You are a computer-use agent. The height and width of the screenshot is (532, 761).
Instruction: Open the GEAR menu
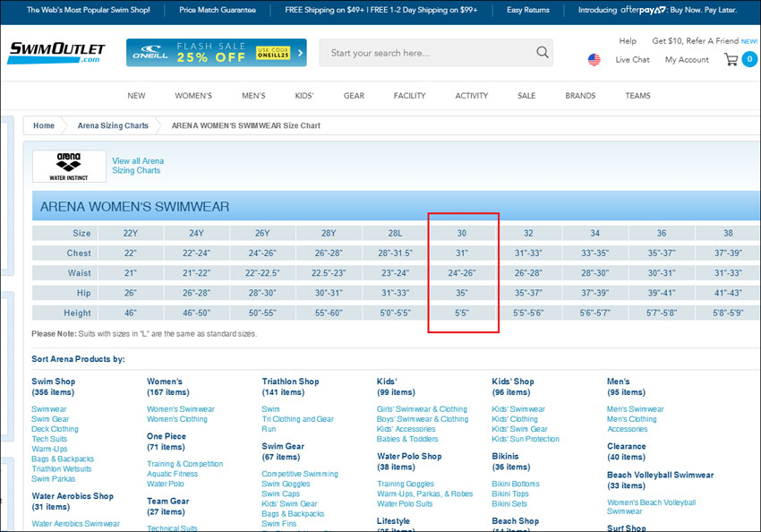coord(354,96)
